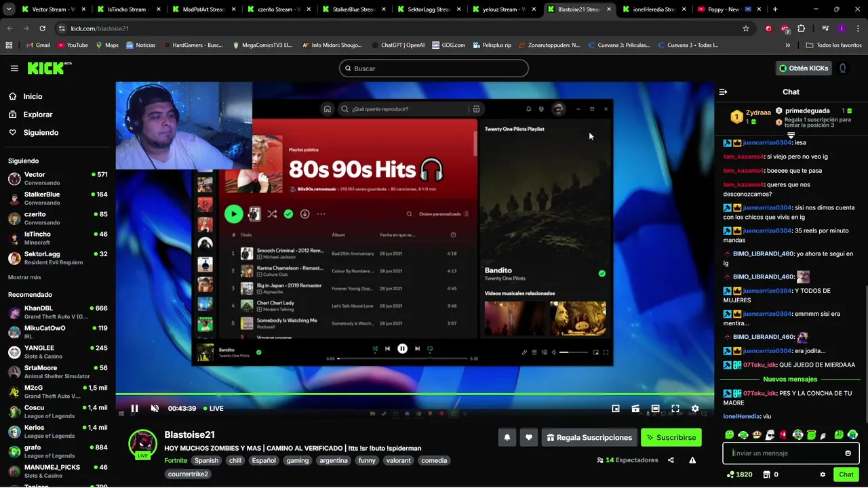868x488 pixels.
Task: Click the cast/clip player icon
Action: tap(635, 409)
